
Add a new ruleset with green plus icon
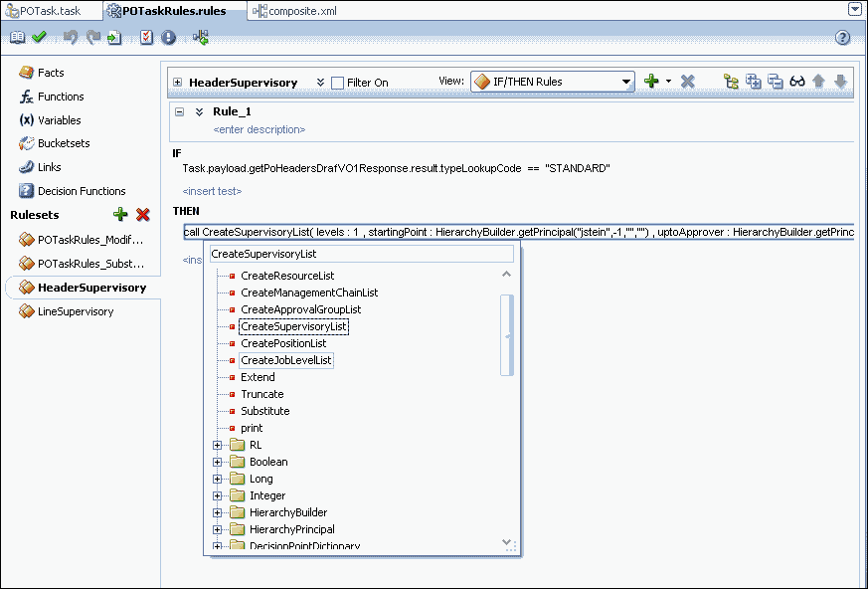click(121, 214)
